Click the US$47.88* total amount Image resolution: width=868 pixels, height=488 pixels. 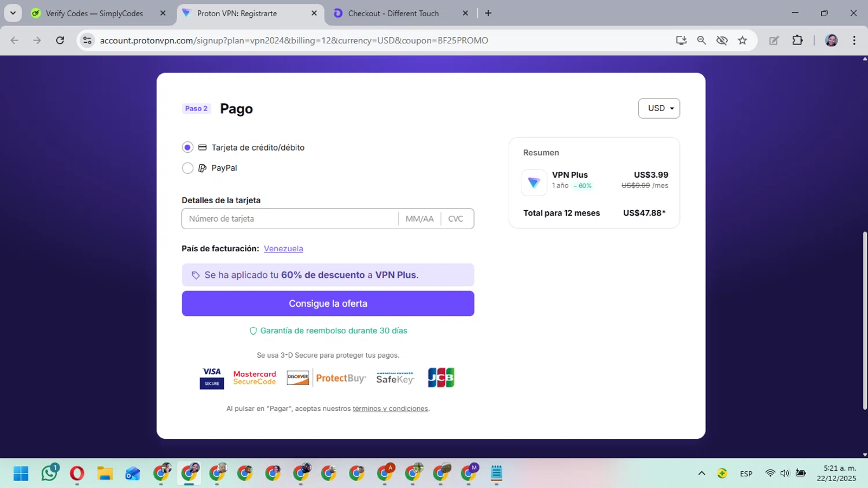[x=644, y=213]
